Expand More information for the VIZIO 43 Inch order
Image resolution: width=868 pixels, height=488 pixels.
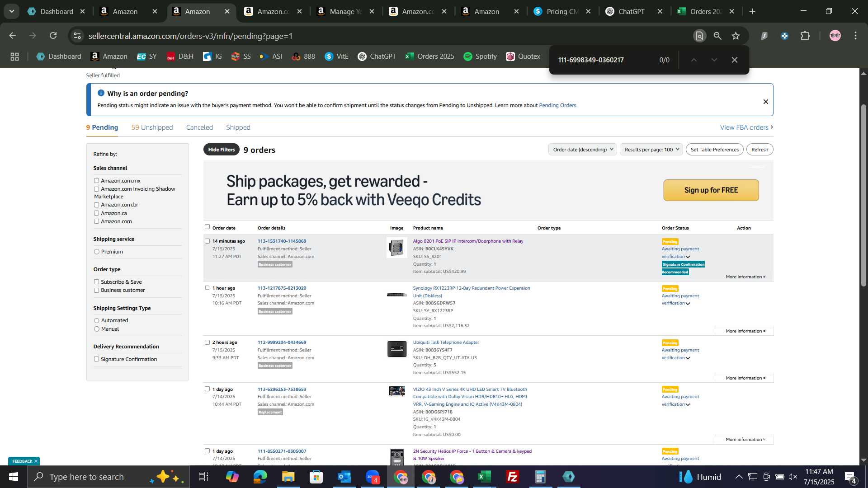[x=744, y=440]
